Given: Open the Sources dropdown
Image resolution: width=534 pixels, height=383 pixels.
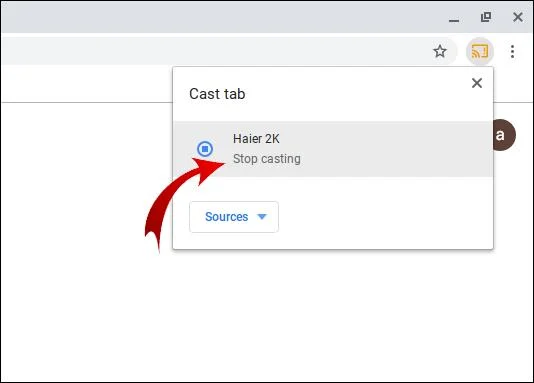Looking at the screenshot, I should pos(234,217).
